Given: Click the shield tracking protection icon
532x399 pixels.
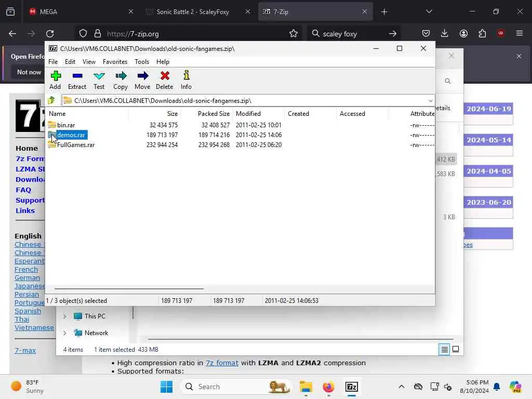Looking at the screenshot, I should tap(83, 34).
